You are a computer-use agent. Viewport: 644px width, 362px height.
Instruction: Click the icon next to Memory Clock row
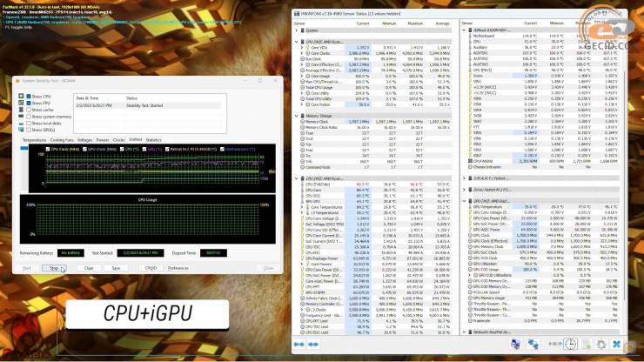pos(302,122)
